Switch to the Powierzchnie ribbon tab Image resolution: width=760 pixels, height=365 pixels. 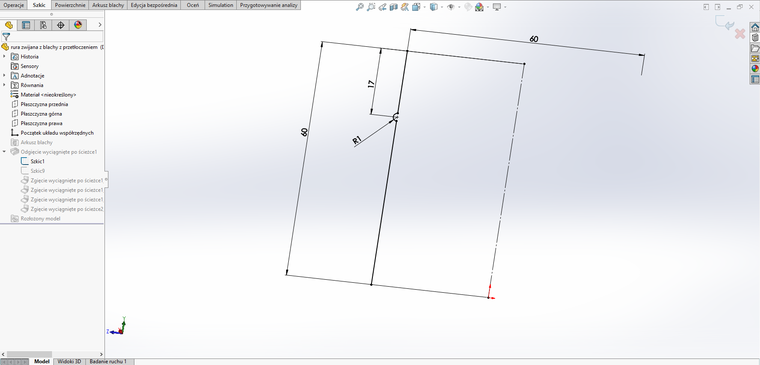click(x=70, y=5)
